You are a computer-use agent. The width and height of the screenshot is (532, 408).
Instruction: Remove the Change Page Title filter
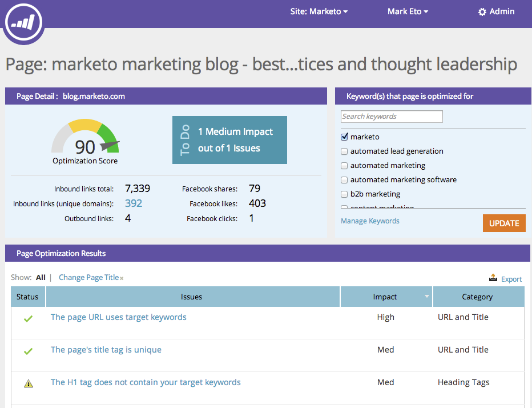[122, 278]
